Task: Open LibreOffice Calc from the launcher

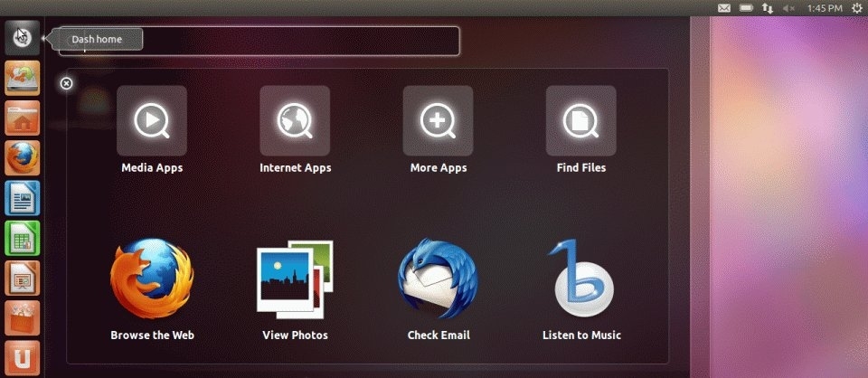Action: pyautogui.click(x=22, y=238)
